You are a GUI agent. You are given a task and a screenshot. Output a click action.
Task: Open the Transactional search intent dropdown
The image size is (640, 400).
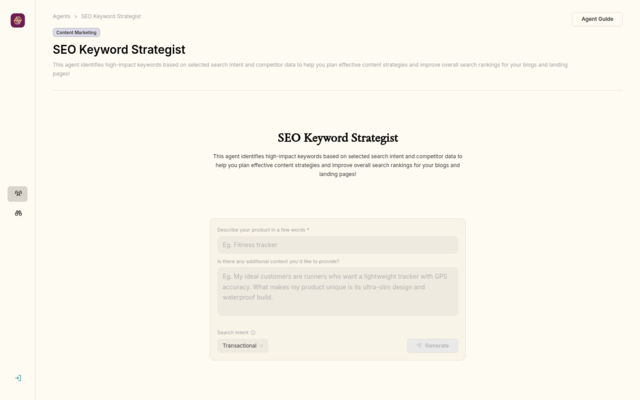242,346
